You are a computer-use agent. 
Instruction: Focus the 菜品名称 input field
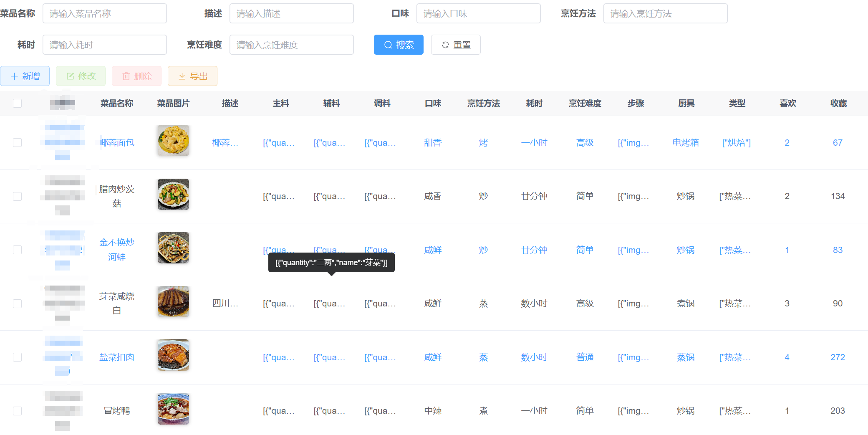point(105,13)
